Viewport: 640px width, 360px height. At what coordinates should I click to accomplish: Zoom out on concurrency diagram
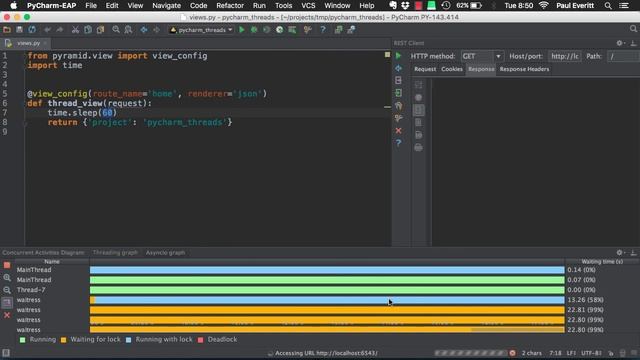click(x=7, y=290)
